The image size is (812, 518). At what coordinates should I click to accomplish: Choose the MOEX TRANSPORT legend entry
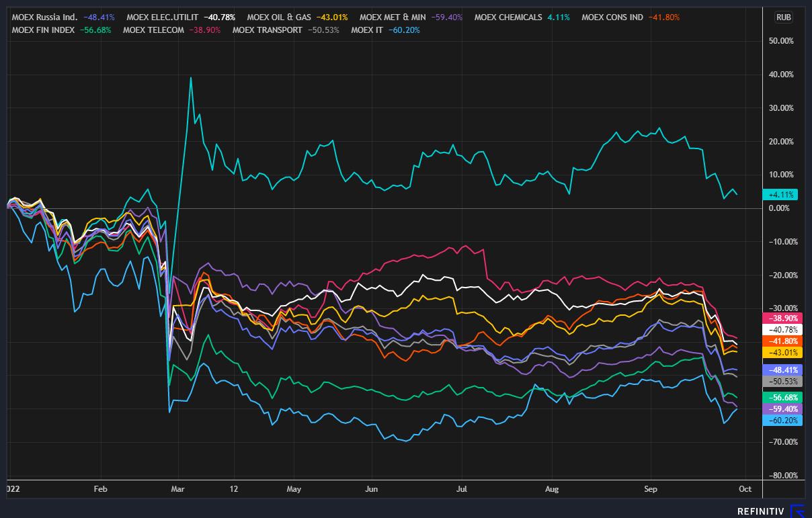coord(267,30)
